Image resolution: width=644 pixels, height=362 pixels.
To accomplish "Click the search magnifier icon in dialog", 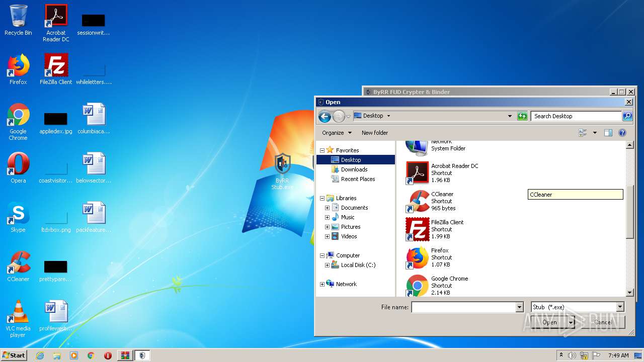I will [x=627, y=116].
